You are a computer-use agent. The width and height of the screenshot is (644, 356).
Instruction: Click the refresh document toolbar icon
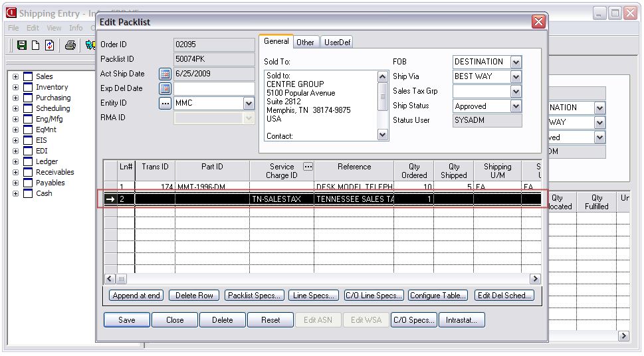point(50,45)
